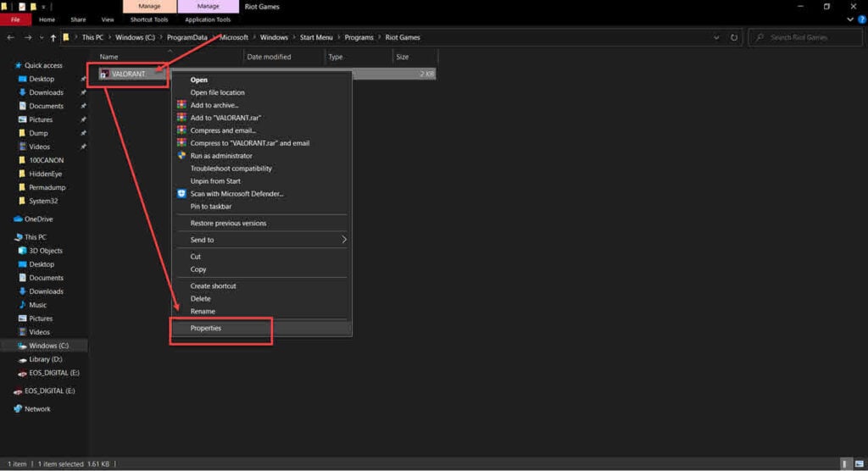Switch to Shortcut Tools tab
Screen dimensions: 868x471
coord(149,19)
